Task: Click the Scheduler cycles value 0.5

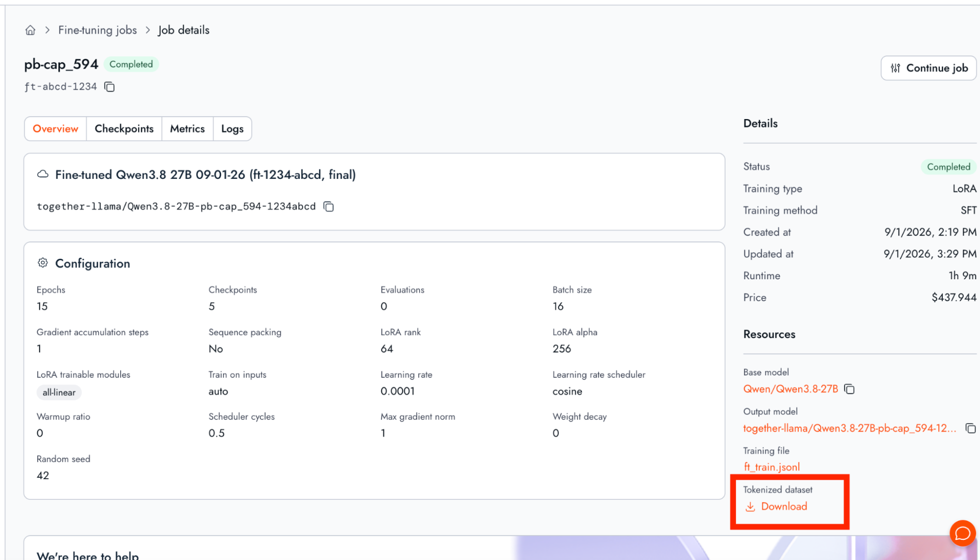Action: point(217,433)
